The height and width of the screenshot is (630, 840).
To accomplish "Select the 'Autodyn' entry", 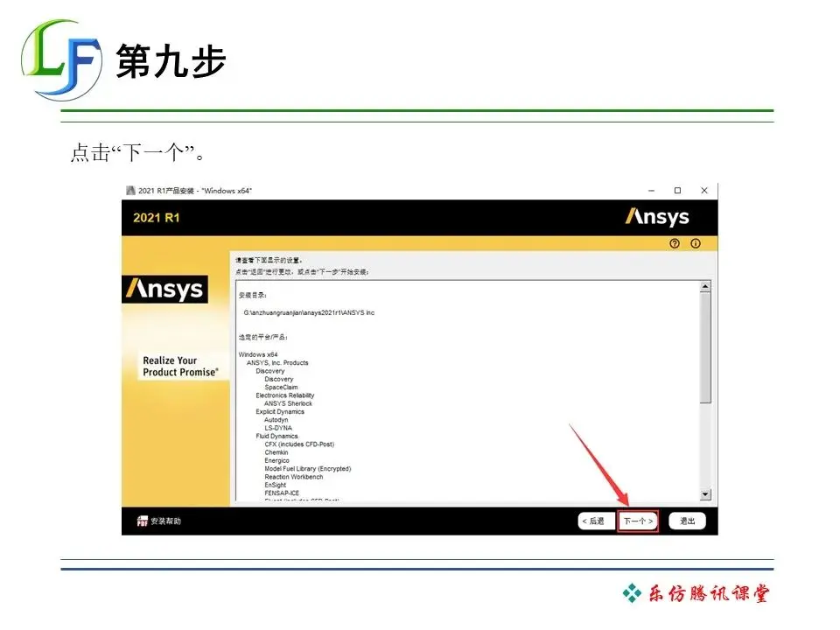I will (276, 420).
